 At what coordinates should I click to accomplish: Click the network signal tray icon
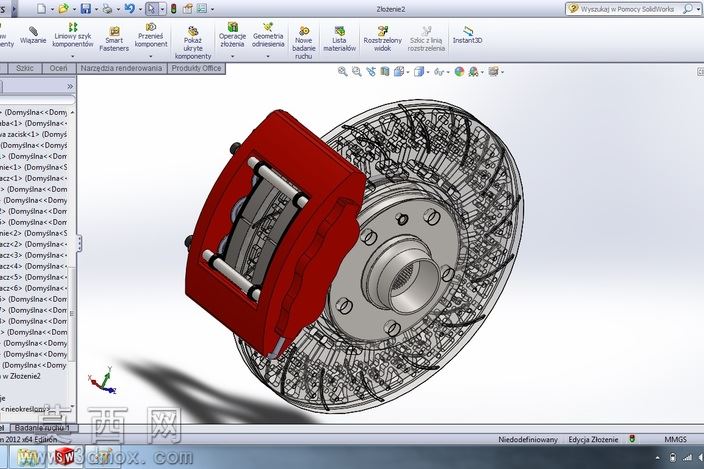[687, 458]
